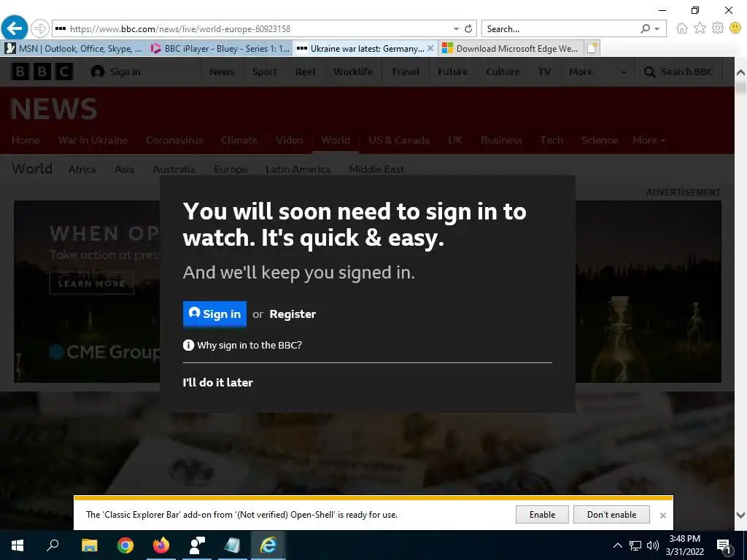Image resolution: width=747 pixels, height=560 pixels.
Task: Switch to the MSN Outlook tab
Action: tap(74, 48)
